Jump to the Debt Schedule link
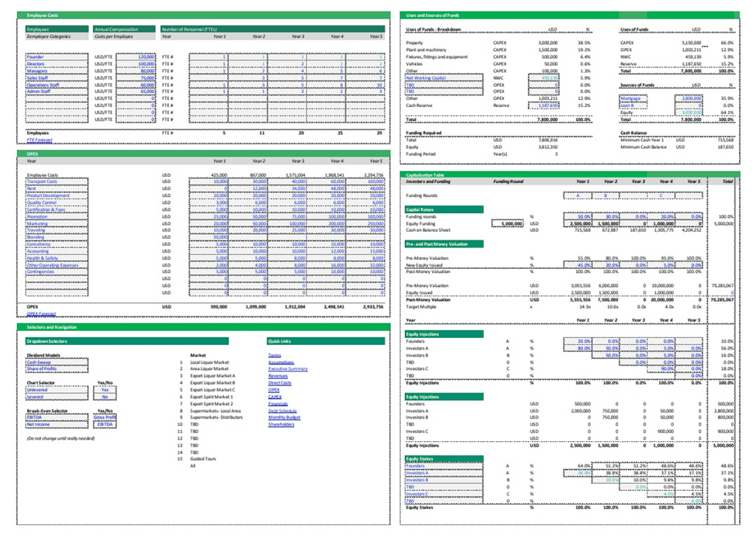Viewport: 756px width, 542px height. (x=282, y=411)
